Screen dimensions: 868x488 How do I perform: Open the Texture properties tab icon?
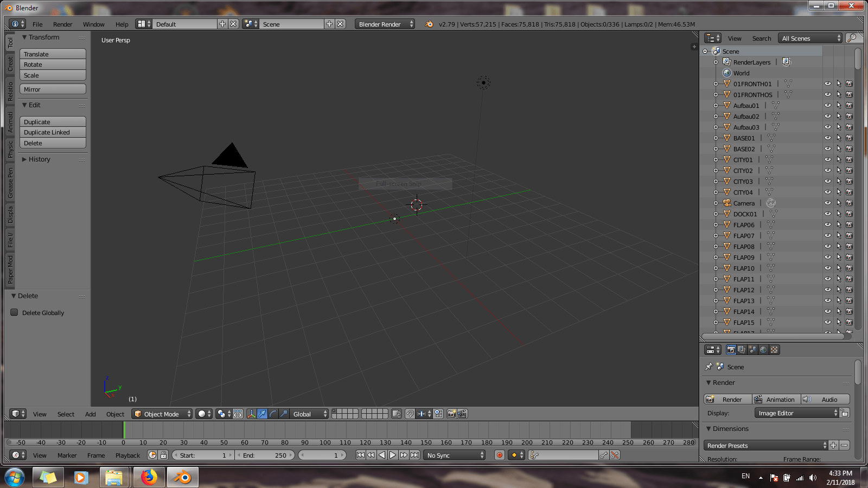[x=774, y=350]
